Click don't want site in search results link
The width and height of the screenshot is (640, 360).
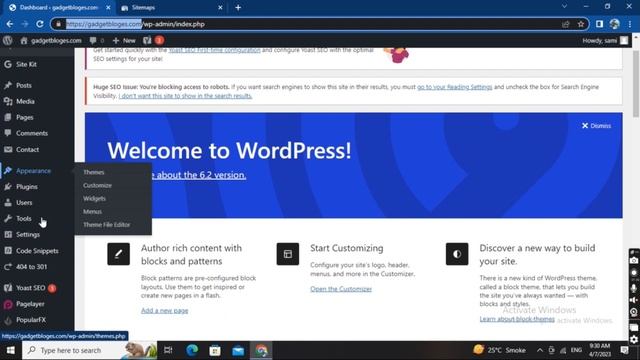click(x=185, y=96)
